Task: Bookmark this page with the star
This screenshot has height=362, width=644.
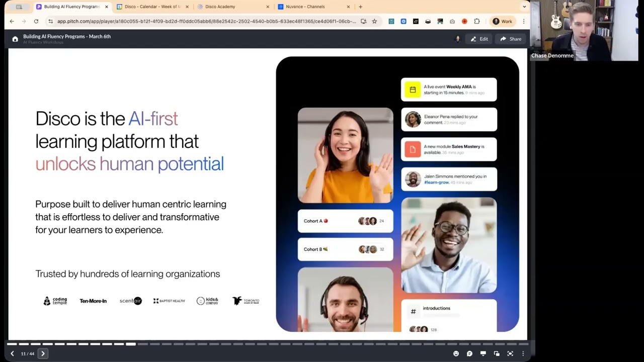Action: click(x=374, y=21)
